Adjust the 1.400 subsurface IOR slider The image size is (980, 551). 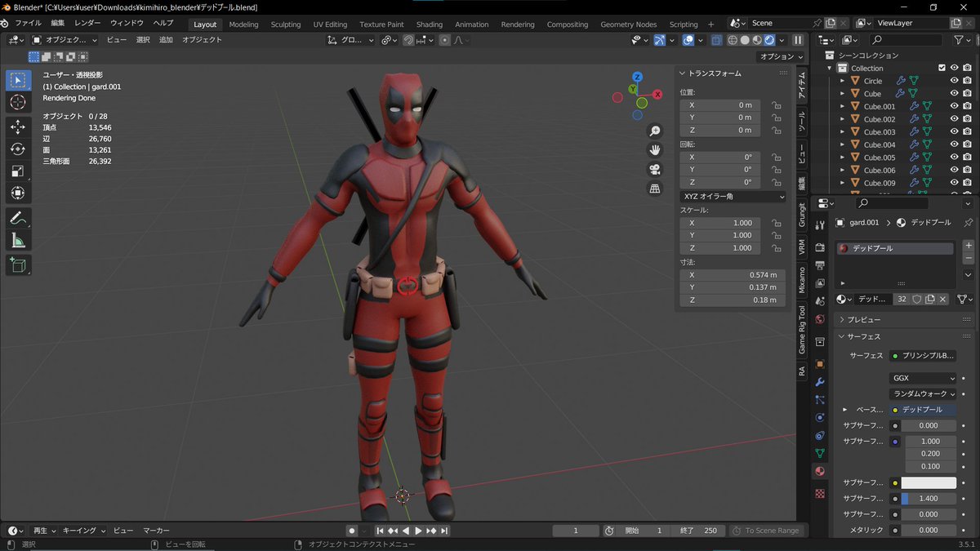point(929,498)
